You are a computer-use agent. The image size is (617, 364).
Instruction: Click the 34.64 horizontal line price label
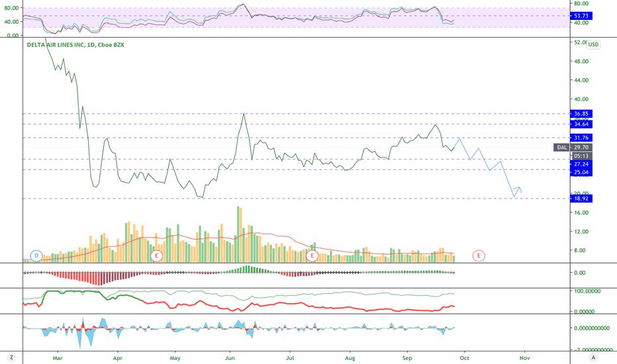point(581,124)
